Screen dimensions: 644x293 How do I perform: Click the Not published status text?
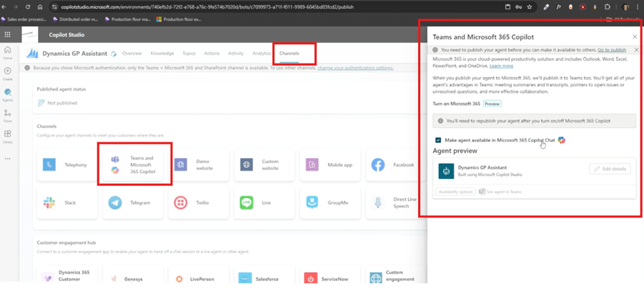pos(62,103)
